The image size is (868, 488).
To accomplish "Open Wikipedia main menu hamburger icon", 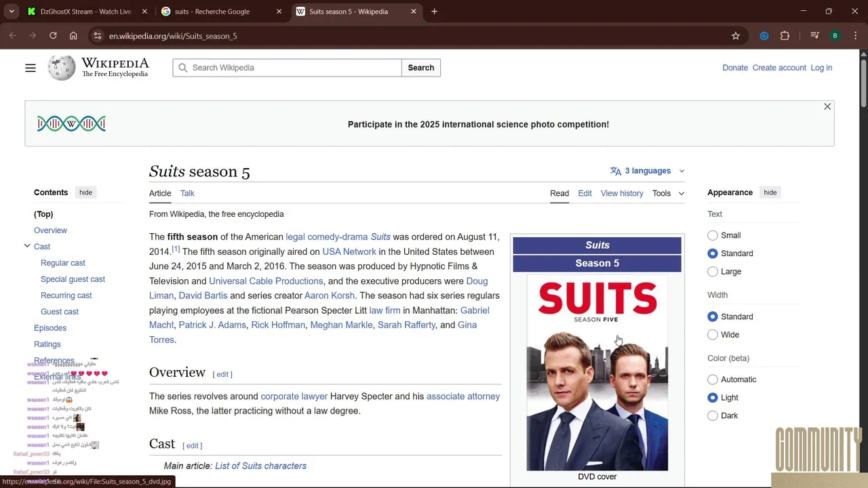I will click(31, 68).
